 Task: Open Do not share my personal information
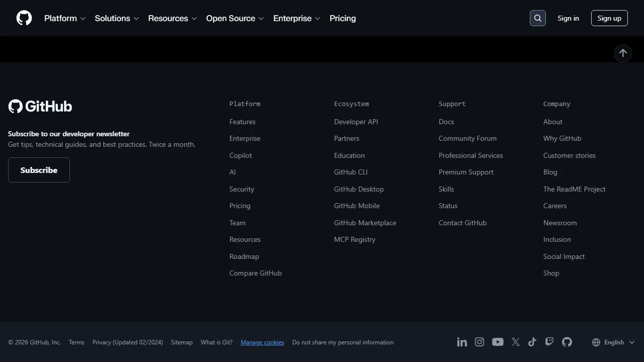pos(343,342)
